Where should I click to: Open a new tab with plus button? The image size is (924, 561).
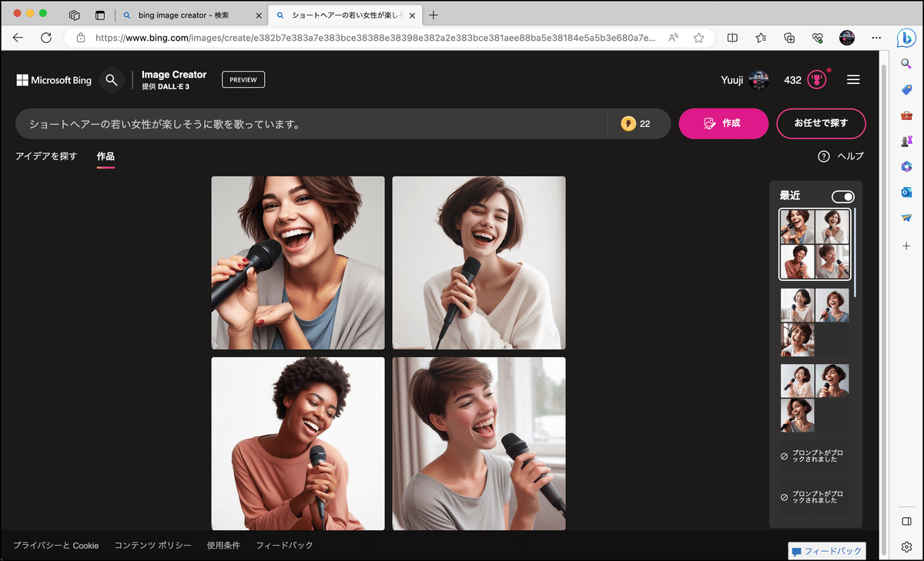point(434,15)
